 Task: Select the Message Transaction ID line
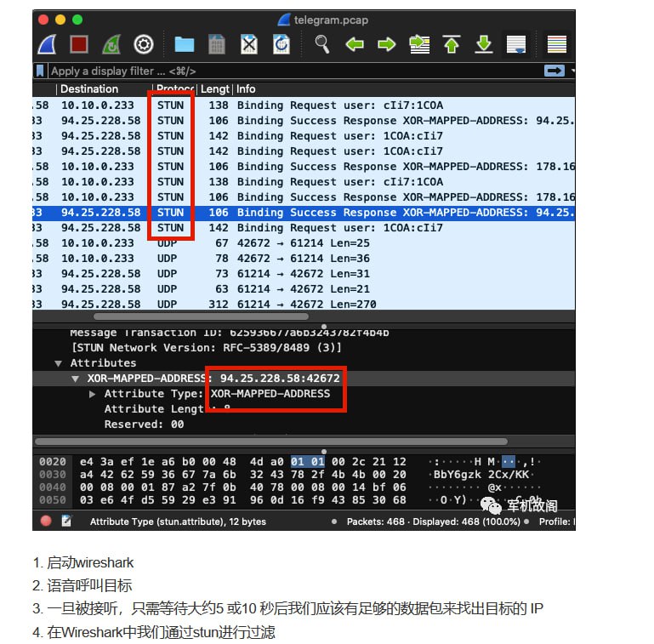(x=230, y=333)
